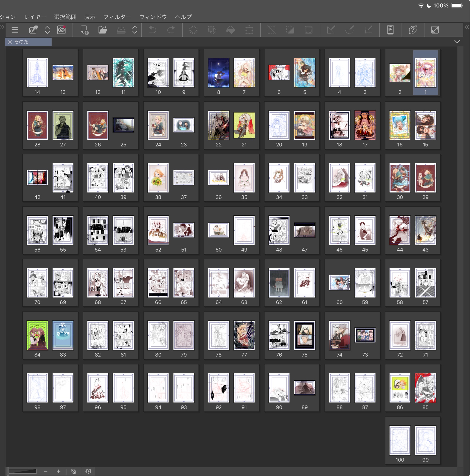Open the hamburger main menu icon
The width and height of the screenshot is (470, 476).
click(15, 30)
